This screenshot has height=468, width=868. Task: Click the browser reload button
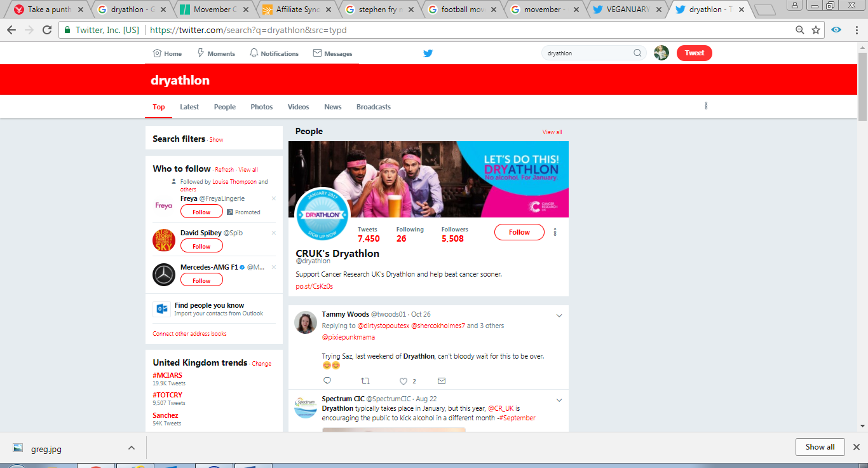pyautogui.click(x=47, y=30)
